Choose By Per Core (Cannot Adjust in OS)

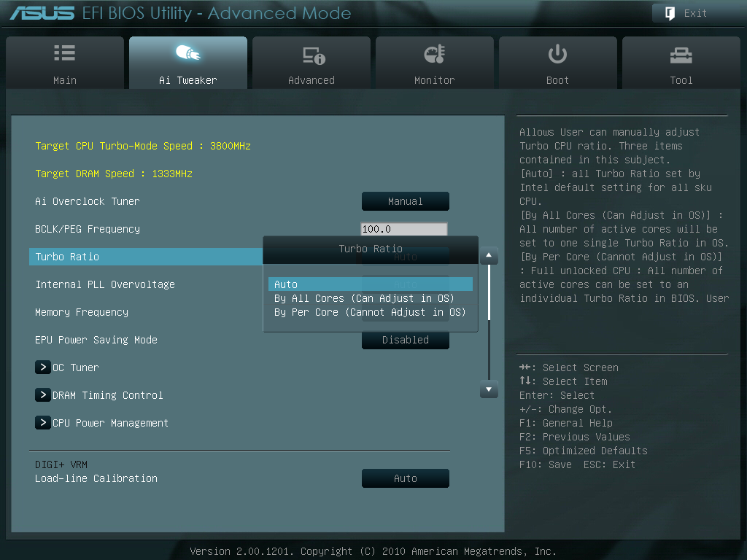[x=370, y=312]
